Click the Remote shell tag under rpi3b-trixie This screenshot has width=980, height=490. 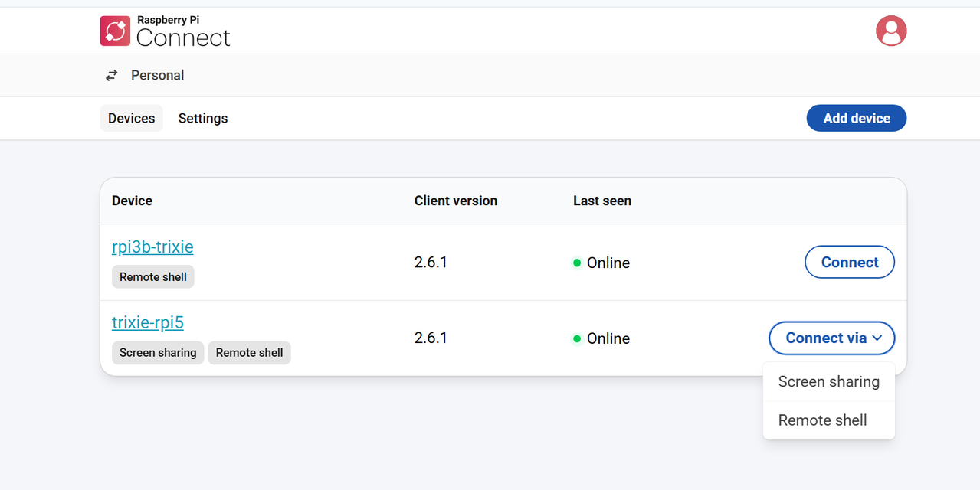point(153,277)
